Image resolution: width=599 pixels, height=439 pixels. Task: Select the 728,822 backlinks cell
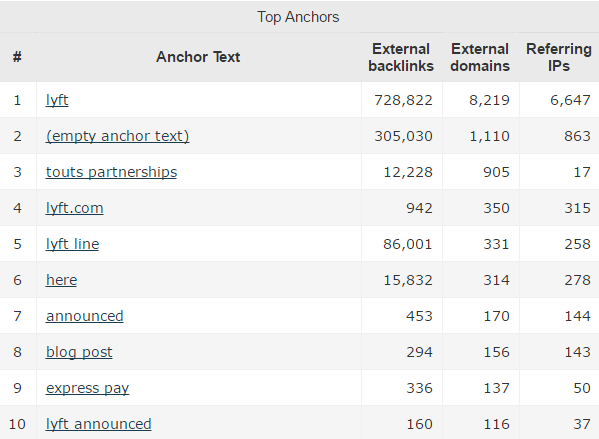403,100
